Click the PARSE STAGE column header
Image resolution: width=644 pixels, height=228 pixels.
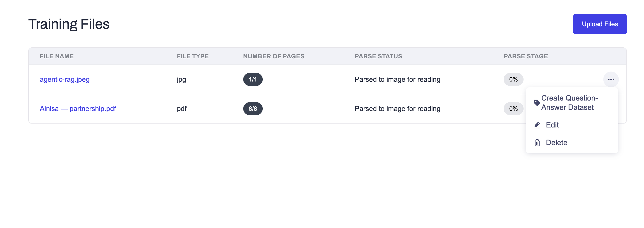point(525,56)
